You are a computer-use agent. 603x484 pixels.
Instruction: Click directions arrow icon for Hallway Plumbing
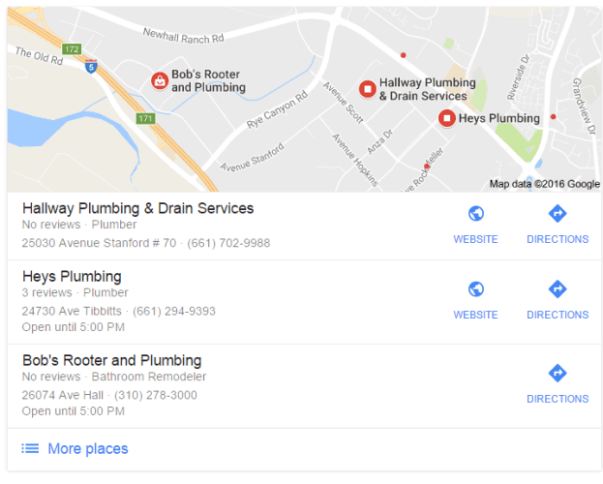click(x=557, y=213)
